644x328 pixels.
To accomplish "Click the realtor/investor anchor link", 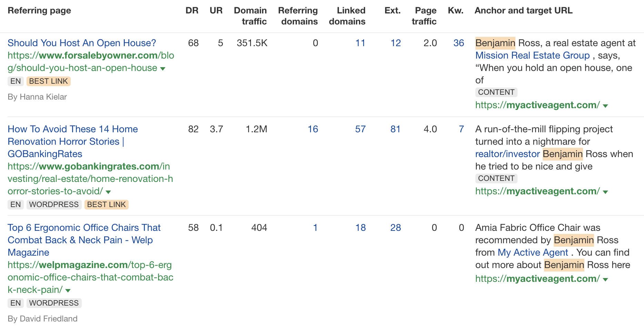I will click(x=507, y=154).
